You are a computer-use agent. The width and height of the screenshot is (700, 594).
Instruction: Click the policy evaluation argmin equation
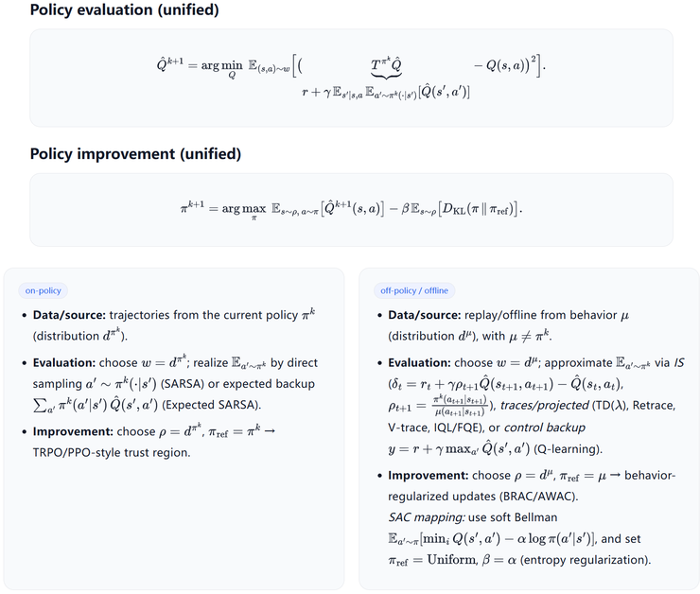[350, 66]
